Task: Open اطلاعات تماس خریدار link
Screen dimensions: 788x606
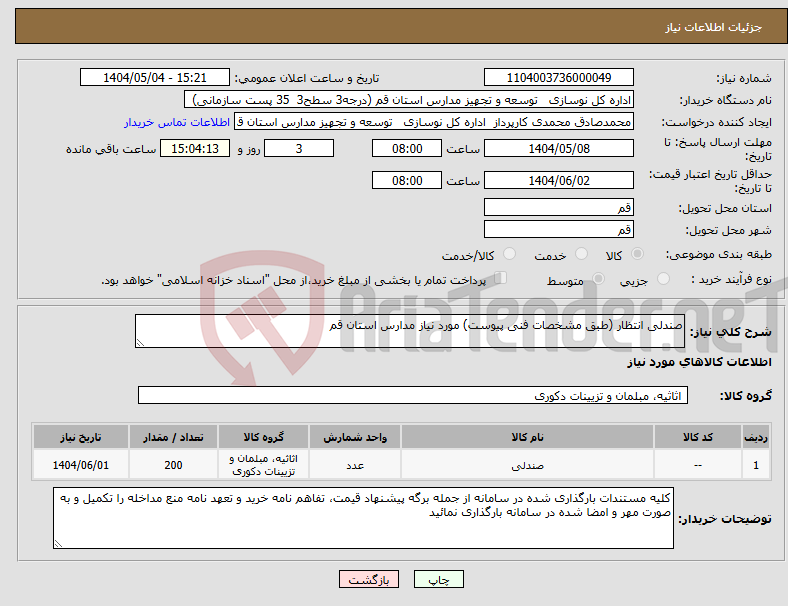Action: (x=177, y=122)
